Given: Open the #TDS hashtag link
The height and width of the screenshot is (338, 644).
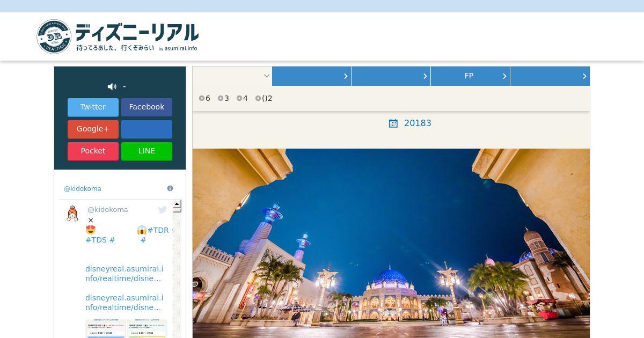Looking at the screenshot, I should (x=96, y=240).
